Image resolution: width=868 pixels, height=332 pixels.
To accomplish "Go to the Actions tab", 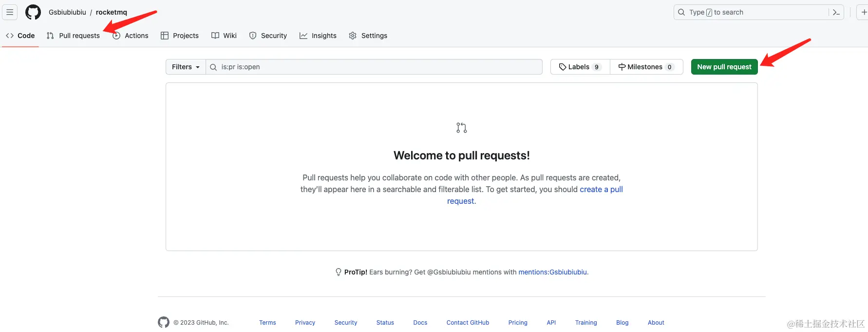I will point(131,36).
